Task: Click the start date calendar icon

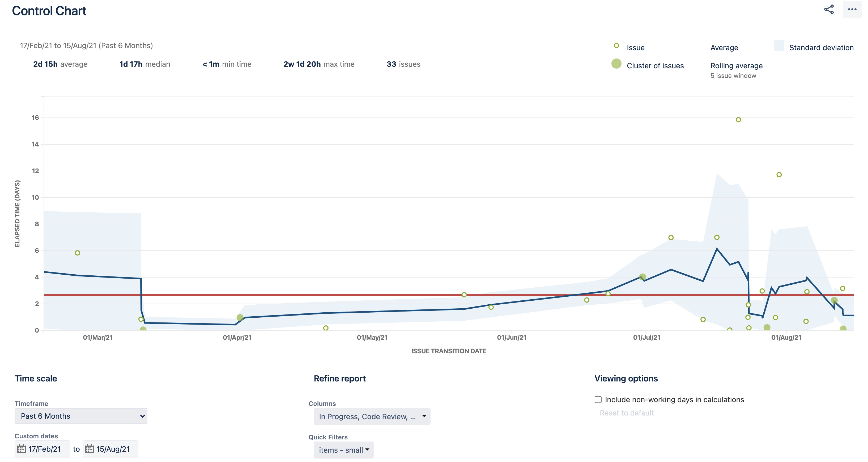Action: point(22,448)
